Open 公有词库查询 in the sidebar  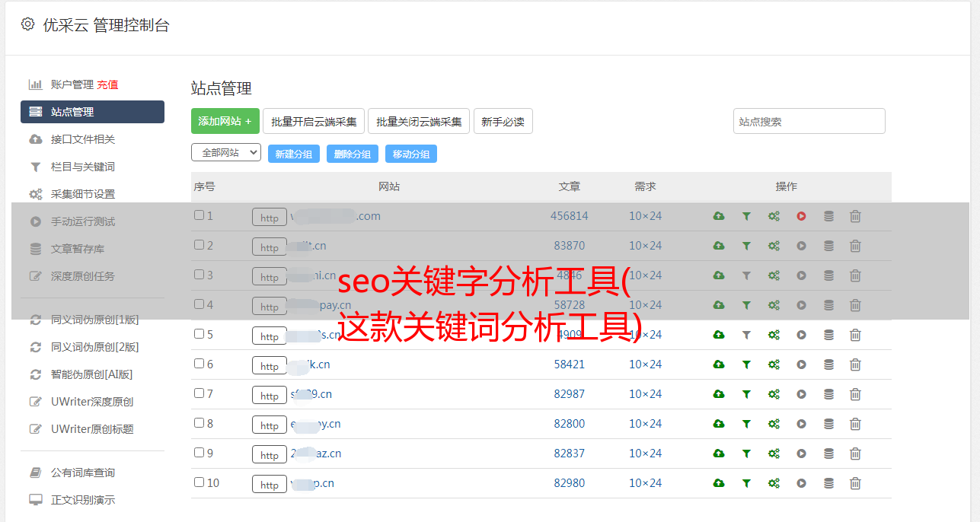(x=83, y=473)
